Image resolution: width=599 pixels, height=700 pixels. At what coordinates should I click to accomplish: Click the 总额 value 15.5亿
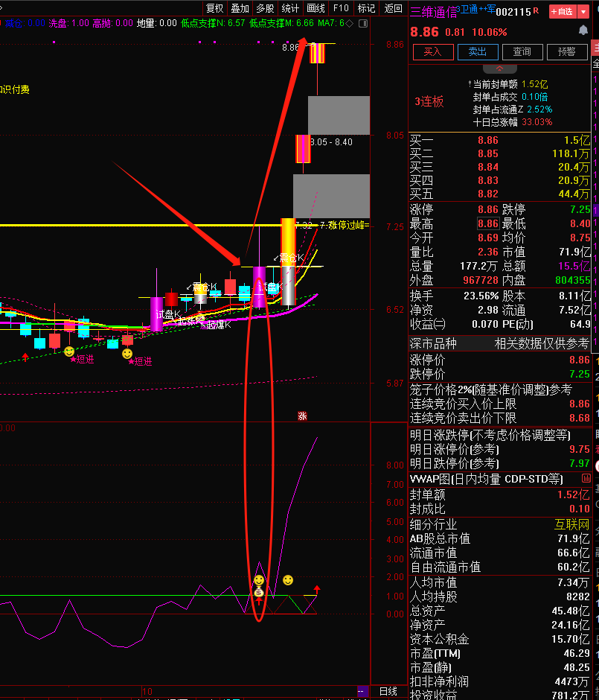click(x=574, y=266)
